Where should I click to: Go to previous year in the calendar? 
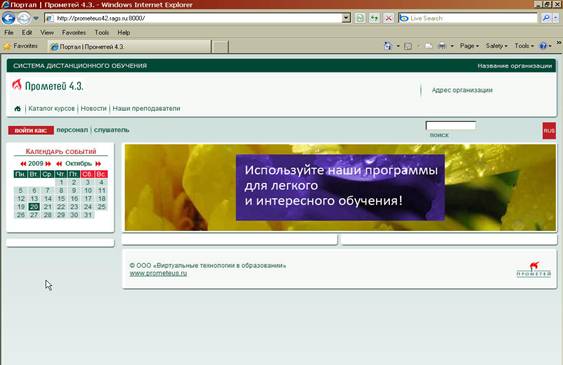point(23,164)
